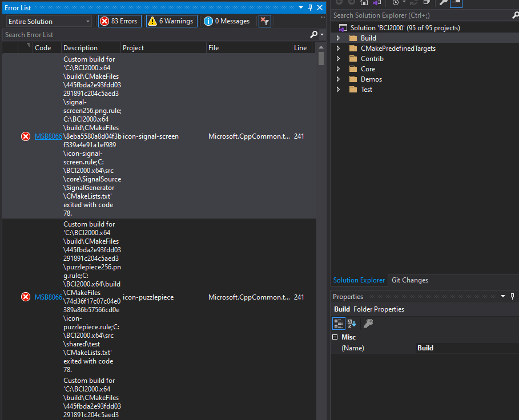Click the Pending Changes Filter clock icon
Image resolution: width=519 pixels, height=420 pixels.
coord(396,2)
